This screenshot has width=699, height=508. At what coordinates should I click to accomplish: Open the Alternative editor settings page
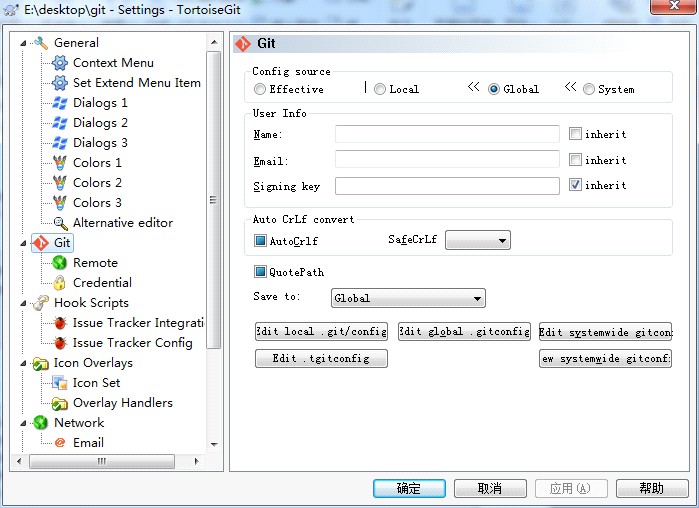pos(123,223)
